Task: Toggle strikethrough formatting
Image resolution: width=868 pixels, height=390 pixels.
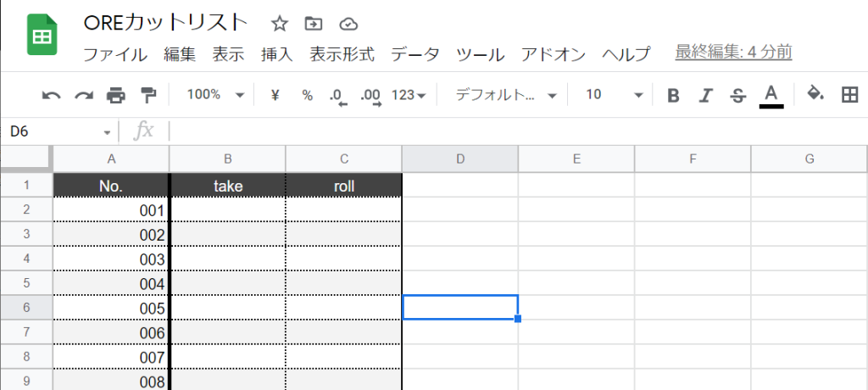Action: (737, 95)
